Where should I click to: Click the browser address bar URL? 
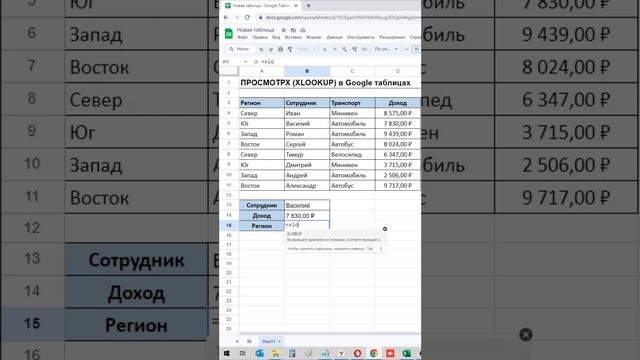click(342, 18)
